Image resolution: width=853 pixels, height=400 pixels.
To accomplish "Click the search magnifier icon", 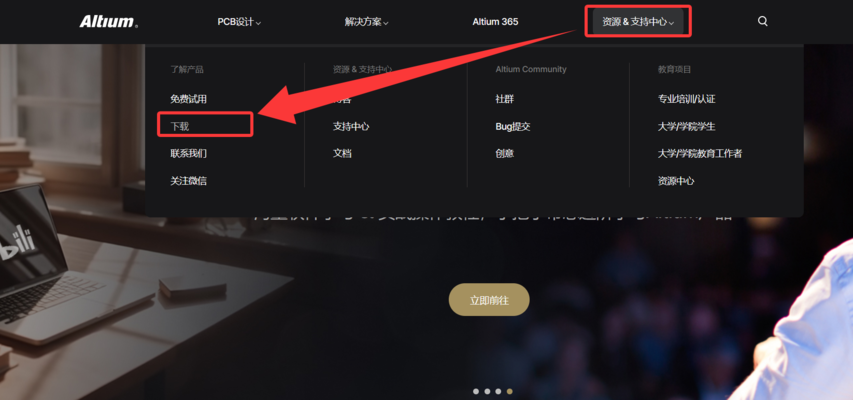I will tap(763, 21).
